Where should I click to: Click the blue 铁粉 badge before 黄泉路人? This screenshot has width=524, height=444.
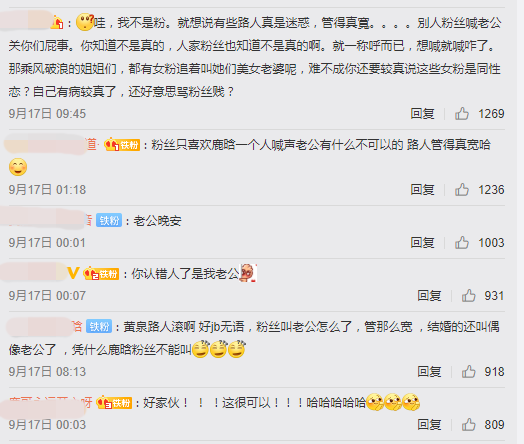[99, 326]
